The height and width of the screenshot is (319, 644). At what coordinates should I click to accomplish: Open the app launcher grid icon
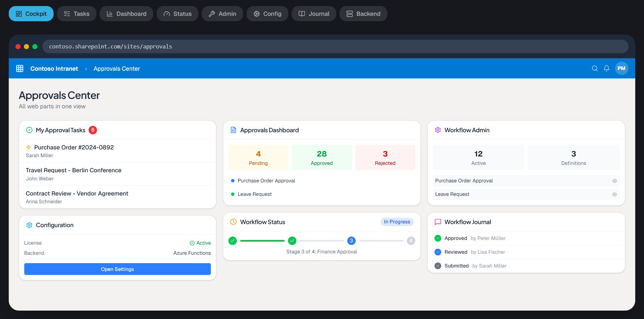[x=20, y=68]
